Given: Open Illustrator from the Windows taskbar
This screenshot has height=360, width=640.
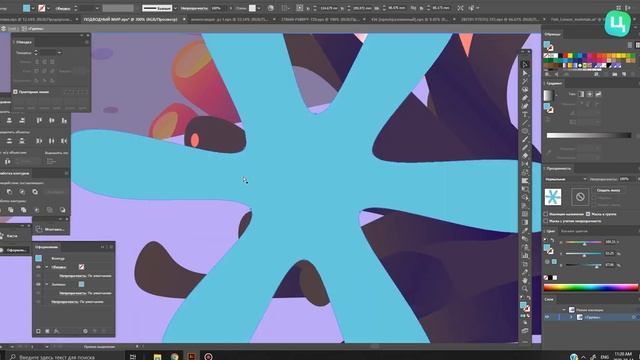Looking at the screenshot, I should pyautogui.click(x=191, y=356).
